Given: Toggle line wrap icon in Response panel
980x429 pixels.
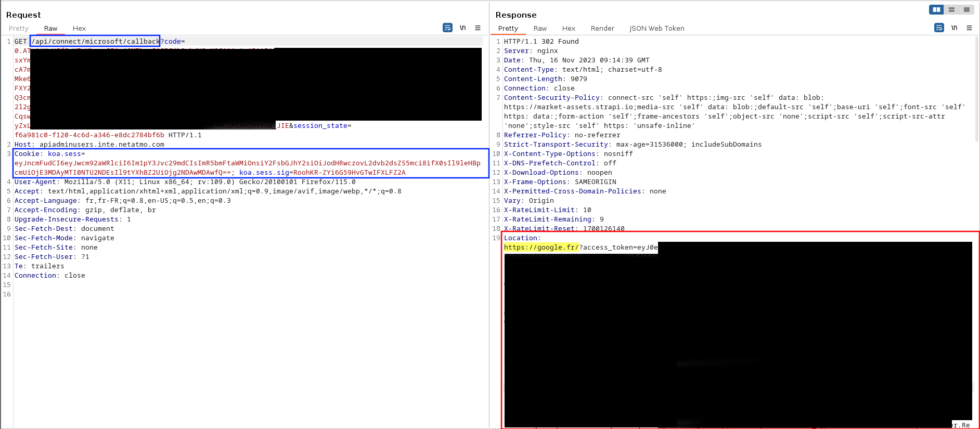Looking at the screenshot, I should click(x=939, y=28).
